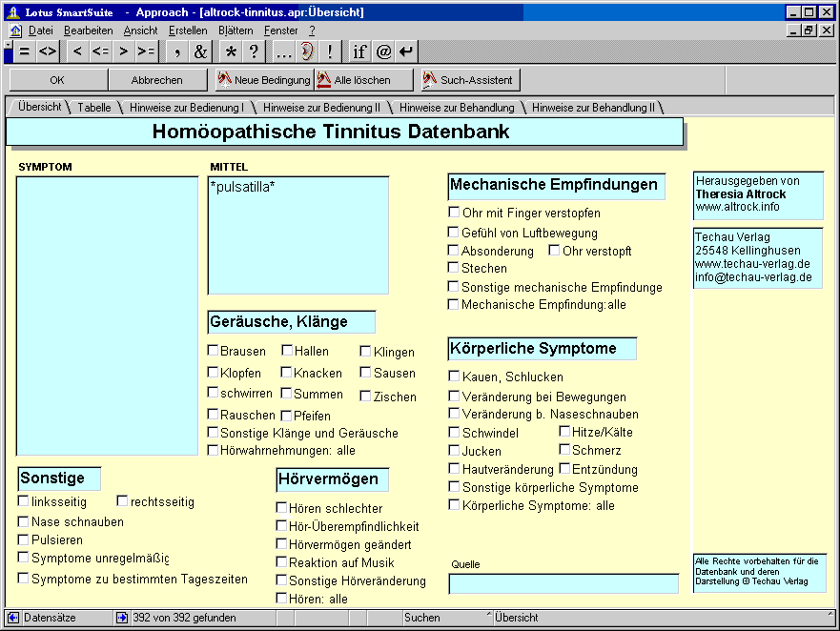Viewport: 840px width, 631px height.
Task: Tick Kauen, Schlucken checkbox
Action: 454,377
